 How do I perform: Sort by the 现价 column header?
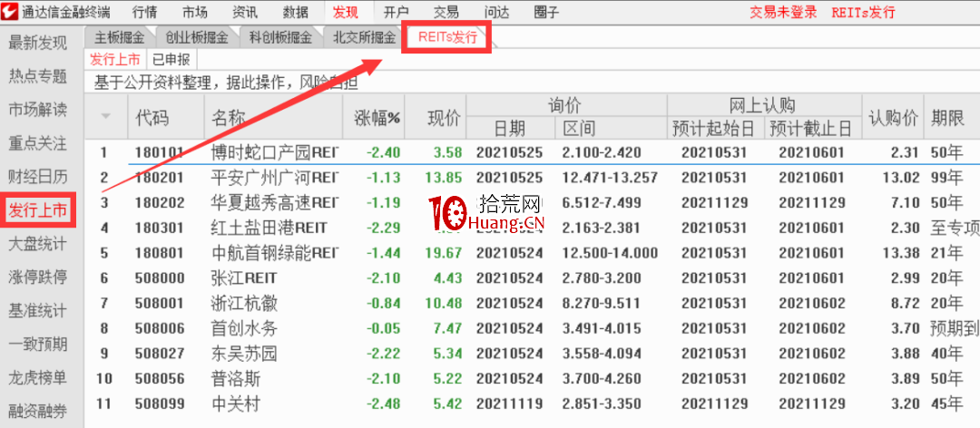[x=444, y=118]
